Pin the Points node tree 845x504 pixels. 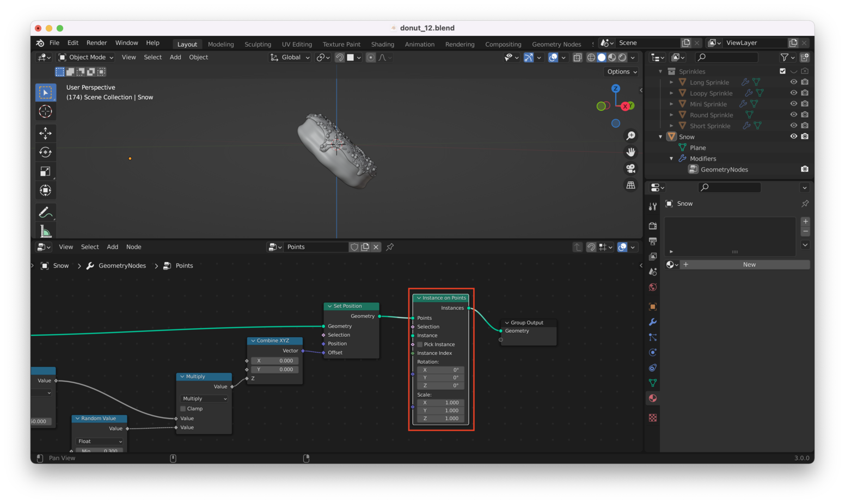[390, 247]
